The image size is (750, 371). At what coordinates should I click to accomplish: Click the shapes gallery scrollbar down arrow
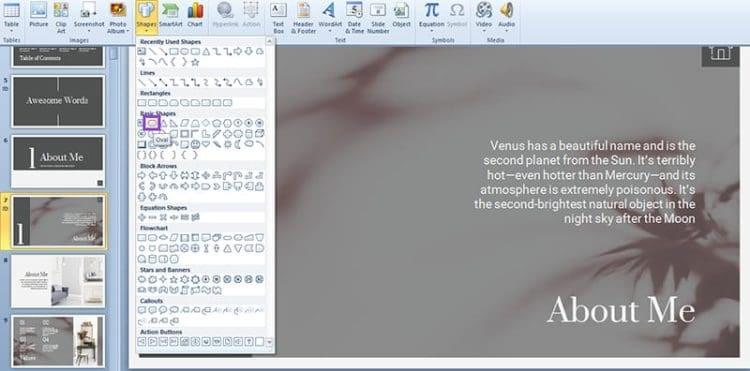[x=269, y=341]
